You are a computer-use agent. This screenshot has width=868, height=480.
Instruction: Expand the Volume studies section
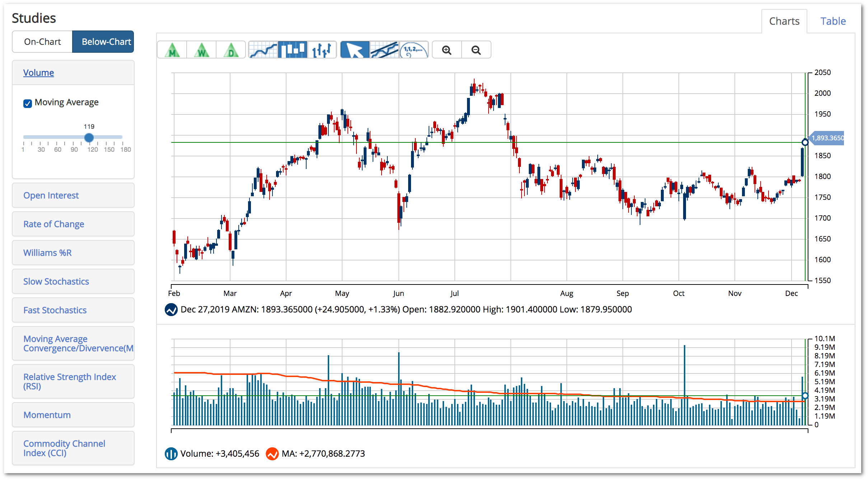[x=38, y=72]
